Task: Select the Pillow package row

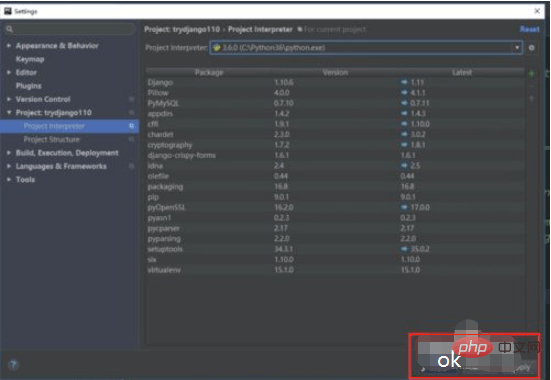Action: tap(335, 93)
